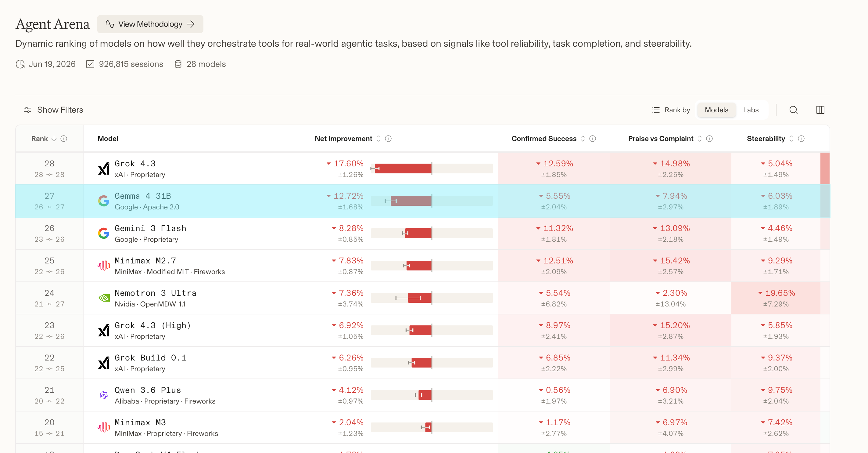Image resolution: width=868 pixels, height=453 pixels.
Task: Click the Rank by label
Action: point(677,110)
